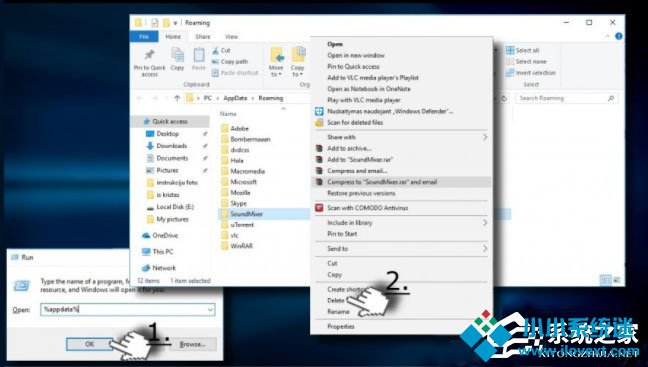Click the Quick access star in the sidebar
648x367 pixels.
point(146,122)
